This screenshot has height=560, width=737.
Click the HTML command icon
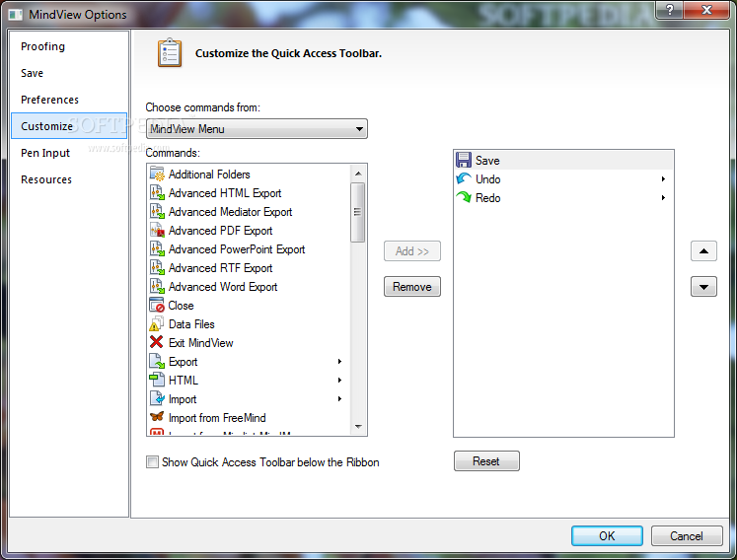[x=157, y=380]
